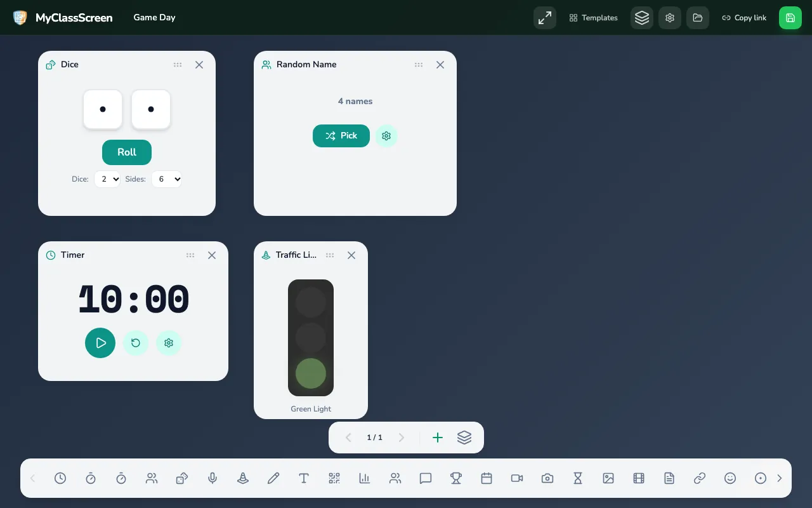Screen dimensions: 812x508
Task: Click the photo camera icon in the toolbar
Action: 547,478
